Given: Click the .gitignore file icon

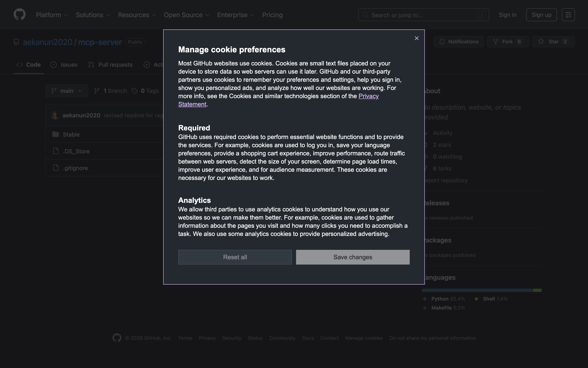Looking at the screenshot, I should [56, 168].
